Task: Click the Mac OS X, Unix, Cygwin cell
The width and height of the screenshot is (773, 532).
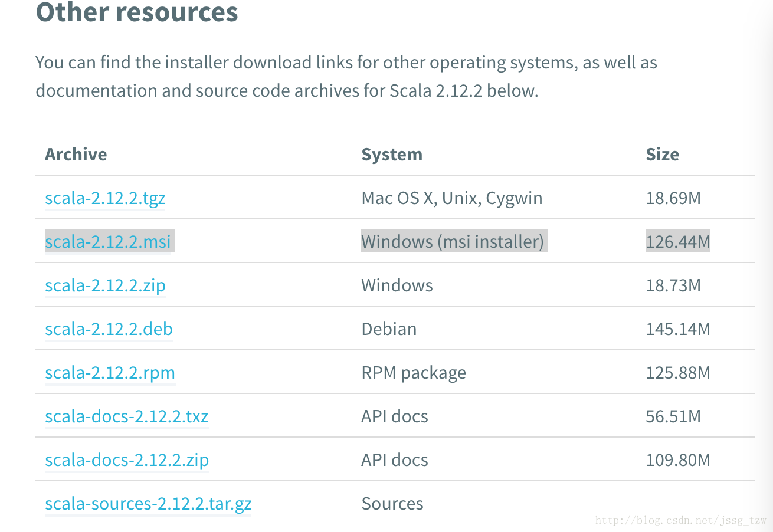Action: pyautogui.click(x=452, y=198)
